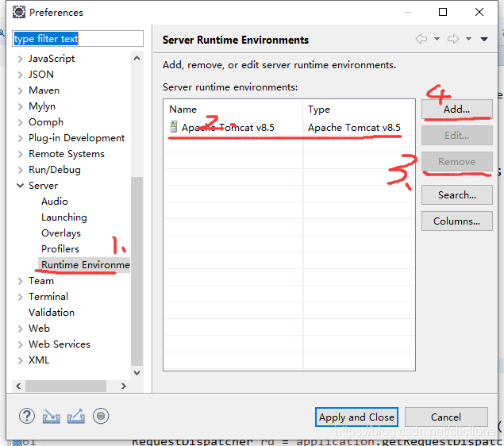The width and height of the screenshot is (504, 446).
Task: Select Launching under Server
Action: click(64, 217)
